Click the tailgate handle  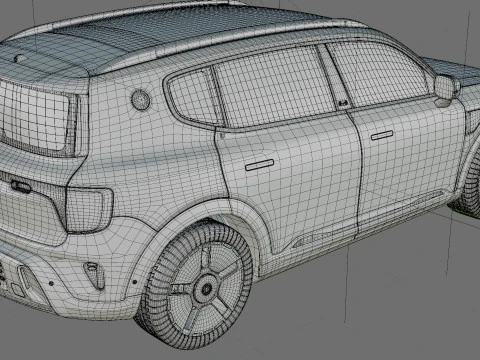click(21, 186)
